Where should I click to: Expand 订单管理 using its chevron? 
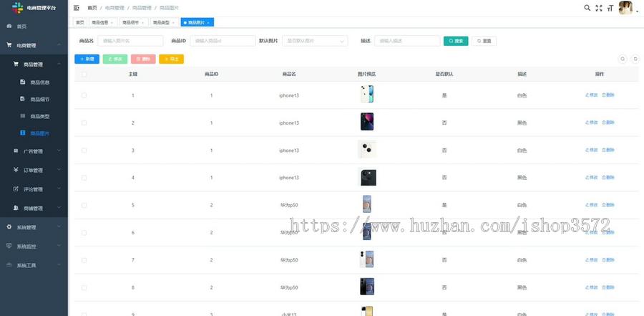point(59,170)
